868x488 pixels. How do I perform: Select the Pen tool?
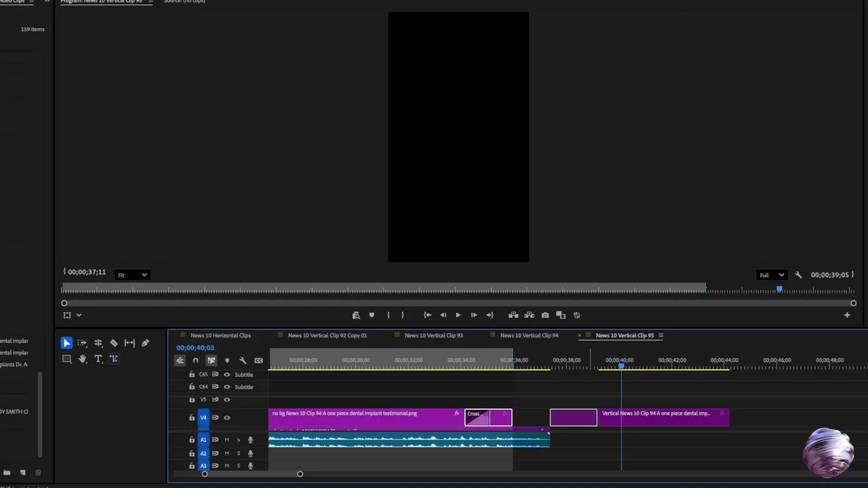click(145, 343)
